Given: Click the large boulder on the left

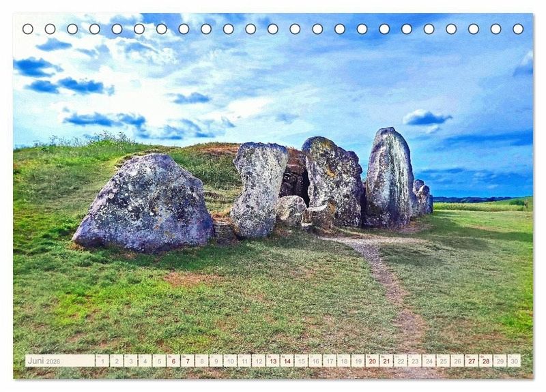Looking at the screenshot, I should point(145,203).
